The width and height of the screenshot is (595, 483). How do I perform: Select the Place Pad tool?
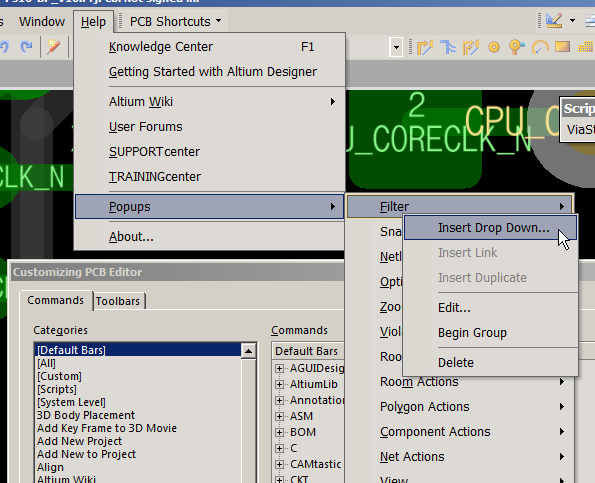tap(494, 47)
